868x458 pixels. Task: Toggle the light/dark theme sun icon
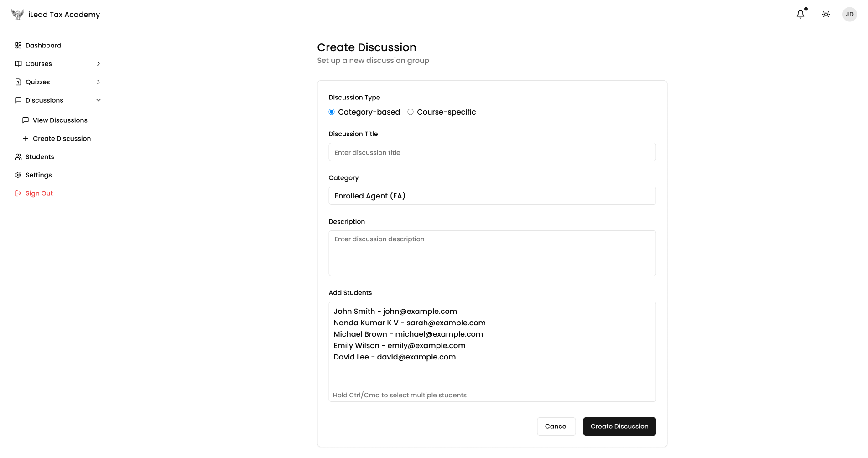coord(826,15)
